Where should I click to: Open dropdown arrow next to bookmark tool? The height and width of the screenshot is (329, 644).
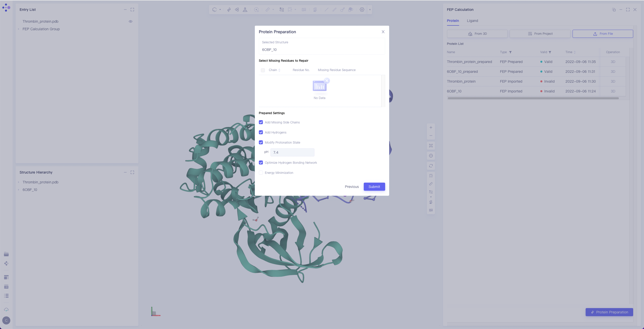coord(295,10)
